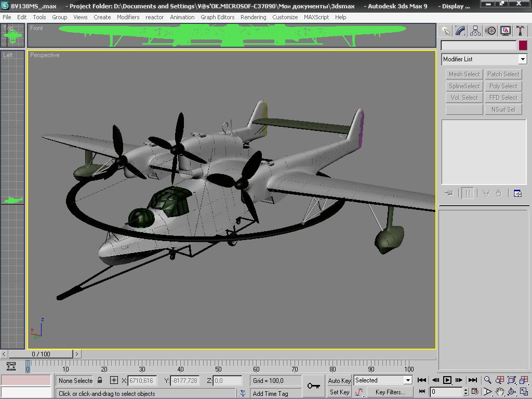Open the Customize menu
Screen dimensions: 532x399
(285, 17)
